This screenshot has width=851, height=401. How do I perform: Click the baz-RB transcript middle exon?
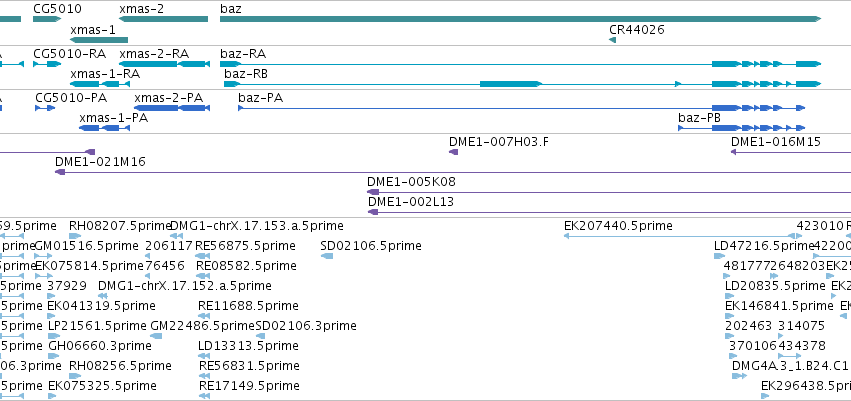tap(511, 84)
